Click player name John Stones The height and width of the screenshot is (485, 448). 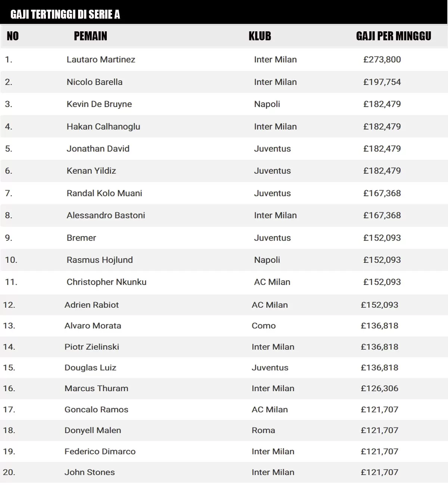coord(90,472)
